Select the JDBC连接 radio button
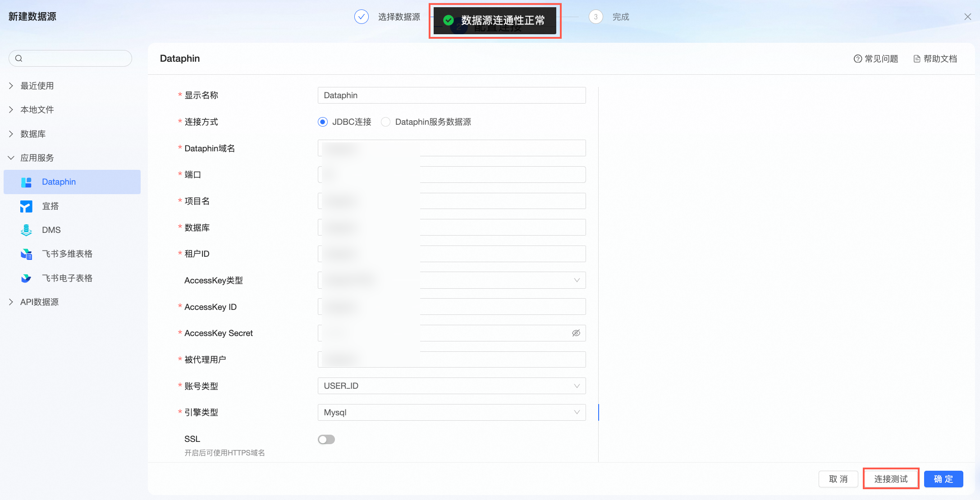980x500 pixels. (323, 122)
